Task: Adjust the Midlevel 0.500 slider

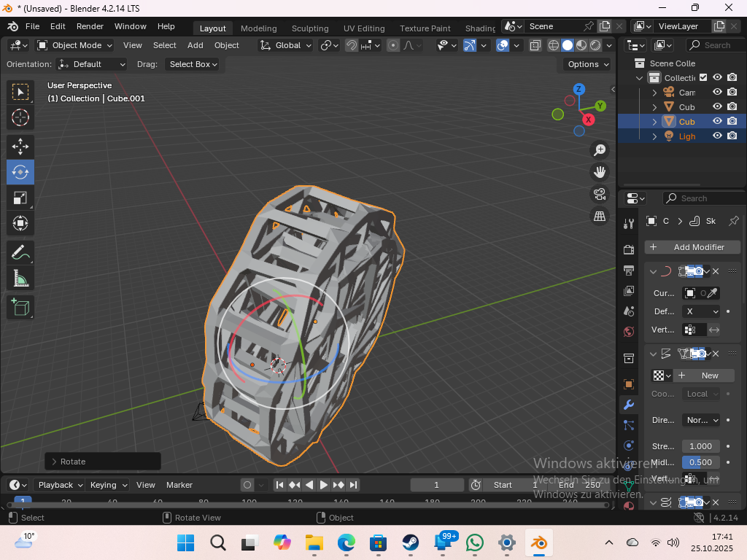Action: [700, 462]
